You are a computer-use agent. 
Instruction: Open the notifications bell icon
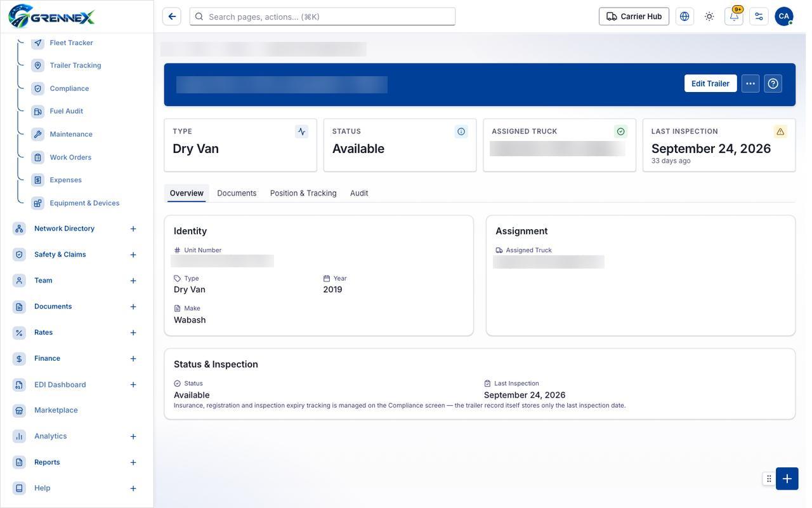(x=734, y=17)
